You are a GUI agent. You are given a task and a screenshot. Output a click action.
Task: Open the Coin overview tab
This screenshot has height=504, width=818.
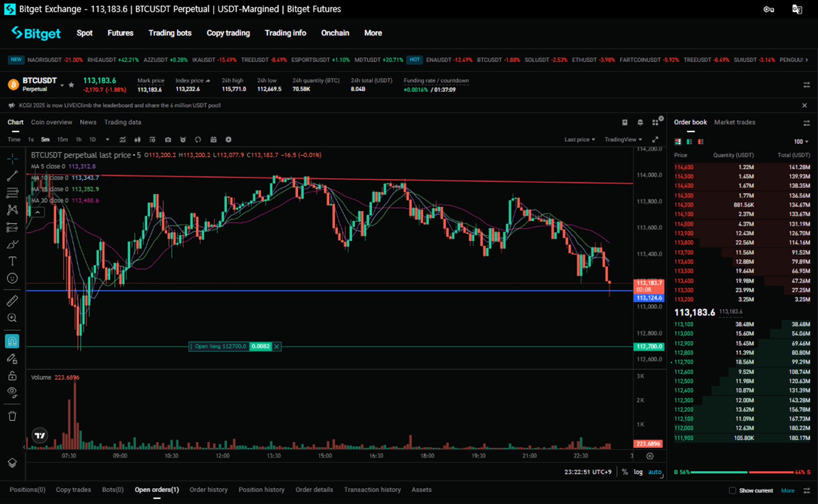[x=51, y=122]
